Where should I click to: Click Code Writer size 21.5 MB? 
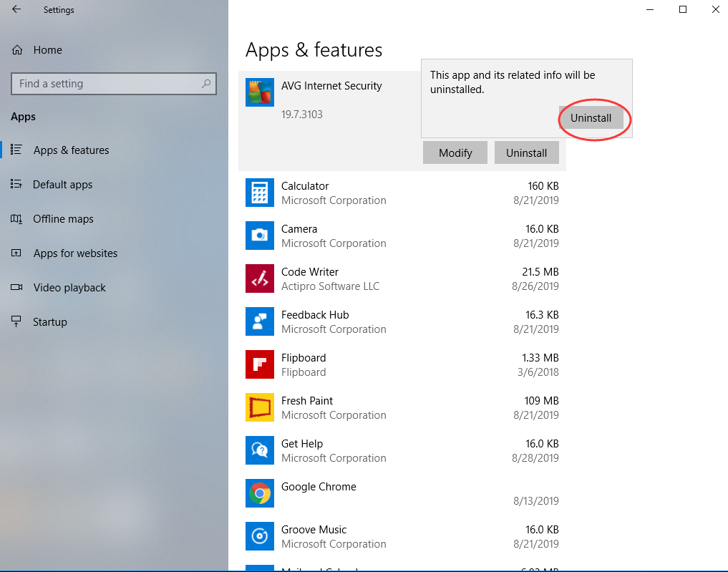coord(540,271)
